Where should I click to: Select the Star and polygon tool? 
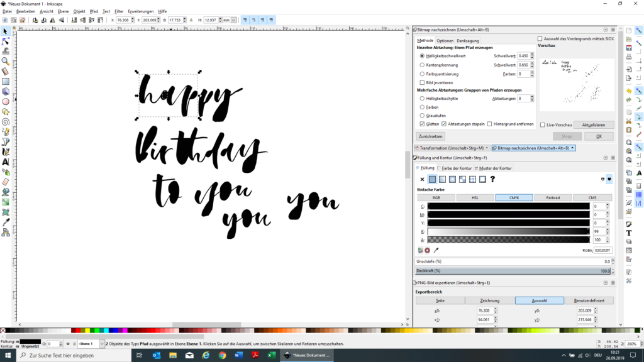[x=6, y=111]
